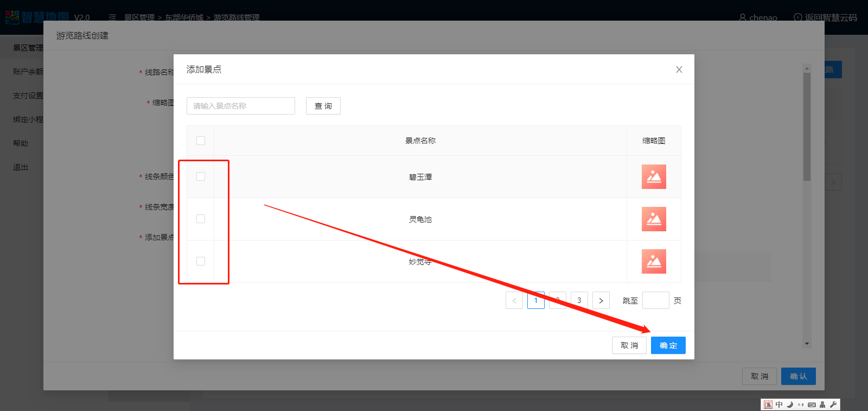Close the 添加景点 dialog with X

[x=679, y=69]
